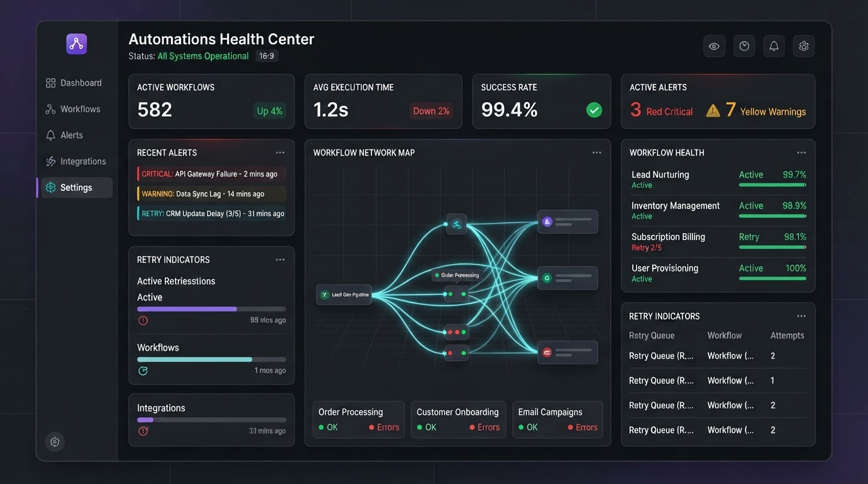
Task: Click the red destination node icon
Action: [x=548, y=353]
